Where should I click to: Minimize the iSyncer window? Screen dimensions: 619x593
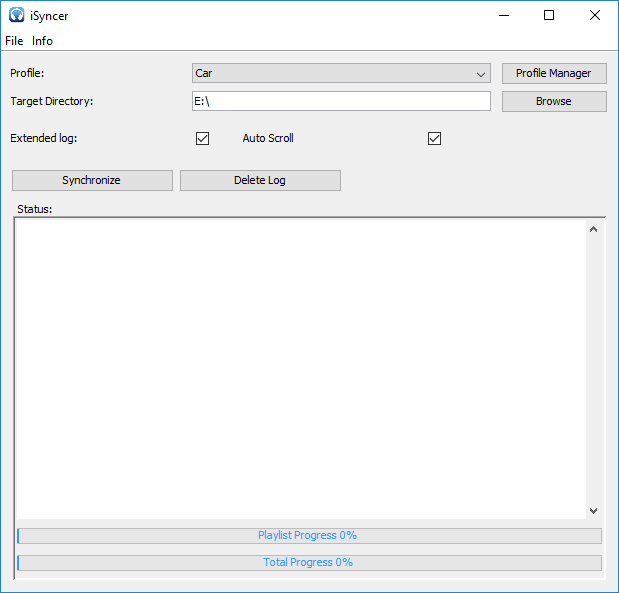click(504, 15)
